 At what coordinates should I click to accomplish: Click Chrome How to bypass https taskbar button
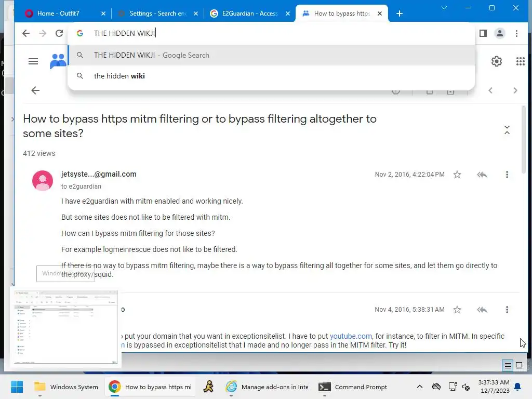(150, 387)
